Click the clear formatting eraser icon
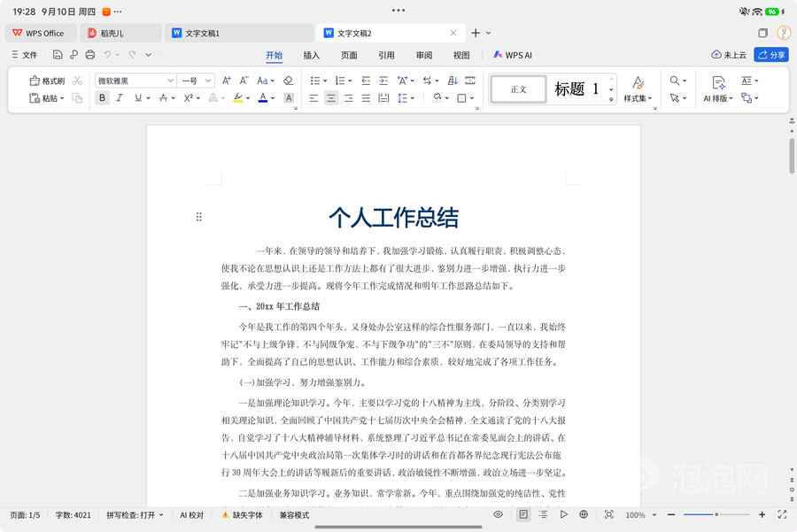 coord(288,81)
